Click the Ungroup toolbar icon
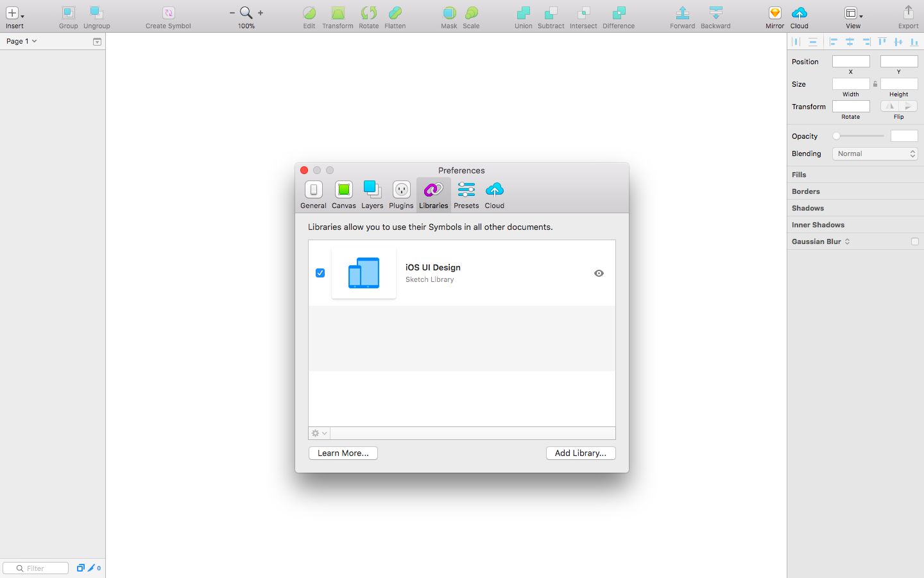 pos(96,13)
